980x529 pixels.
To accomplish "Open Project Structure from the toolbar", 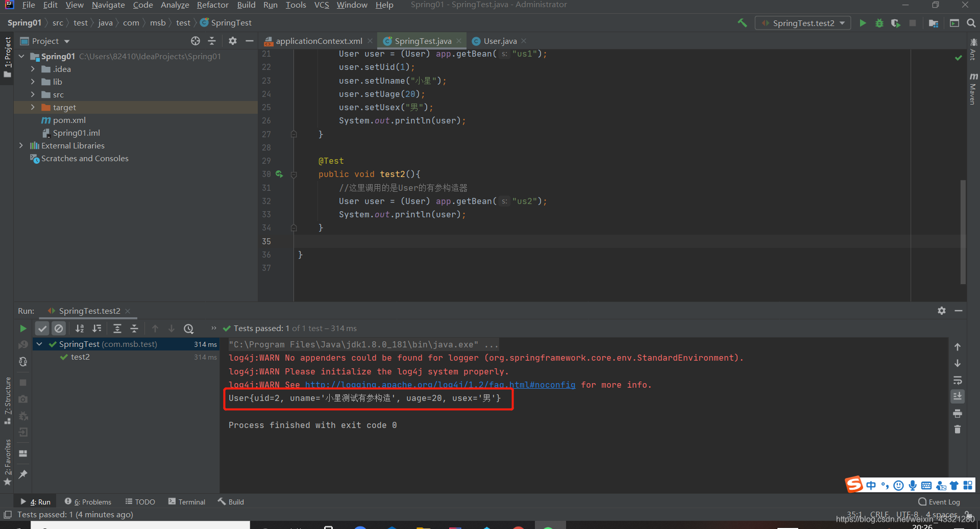I will point(934,23).
